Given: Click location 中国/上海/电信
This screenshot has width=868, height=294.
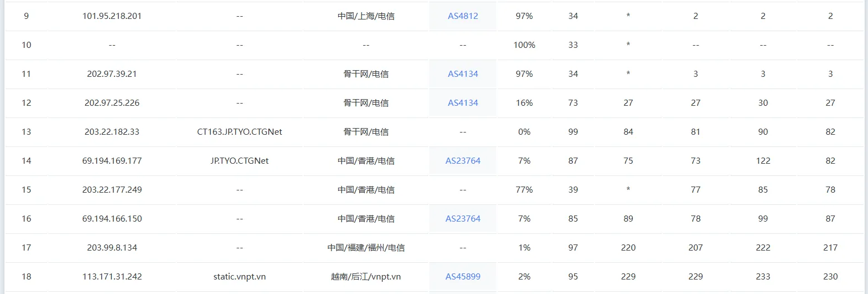Looking at the screenshot, I should click(366, 16).
